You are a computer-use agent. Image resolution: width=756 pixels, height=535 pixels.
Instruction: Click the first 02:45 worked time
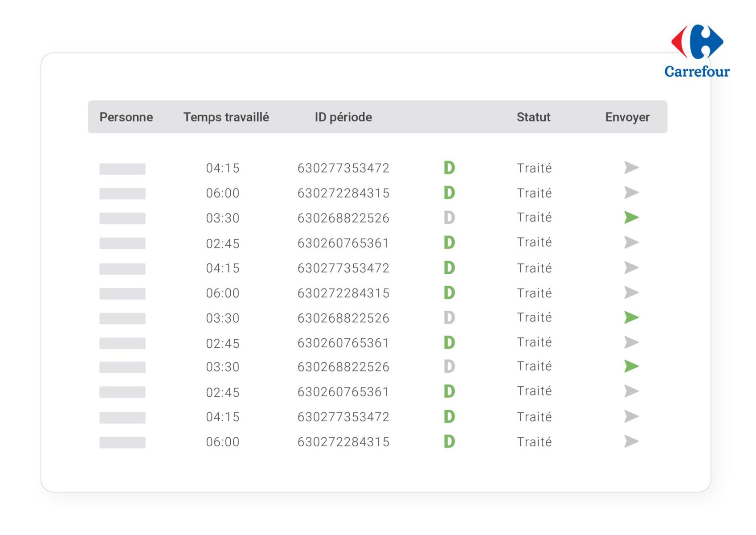[223, 243]
